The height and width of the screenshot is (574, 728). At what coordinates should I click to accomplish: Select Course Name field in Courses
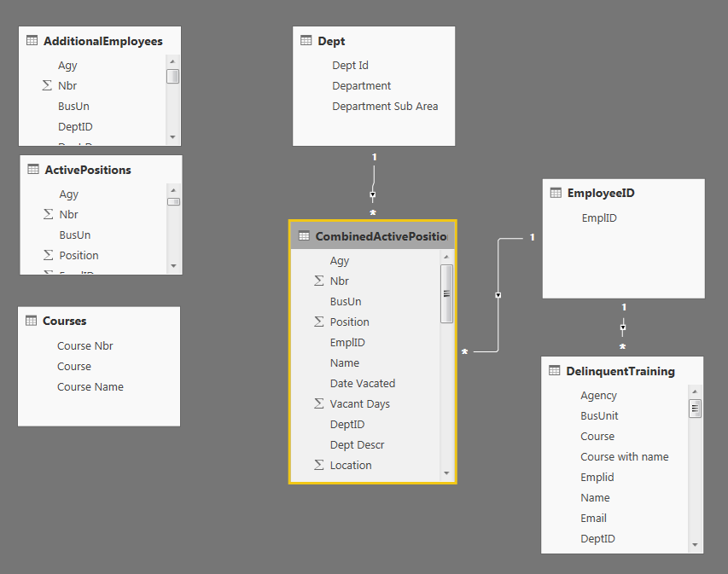click(90, 386)
